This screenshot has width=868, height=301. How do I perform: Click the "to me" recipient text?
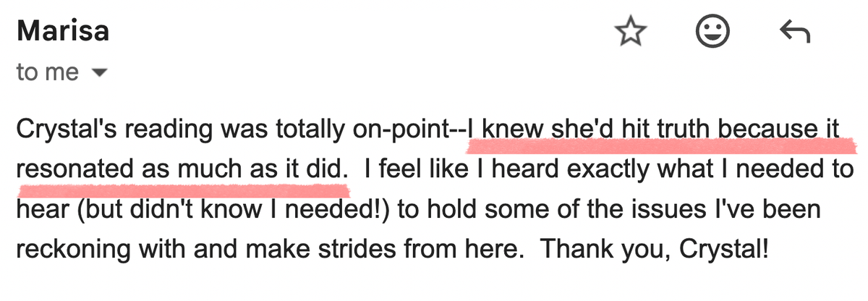point(47,72)
